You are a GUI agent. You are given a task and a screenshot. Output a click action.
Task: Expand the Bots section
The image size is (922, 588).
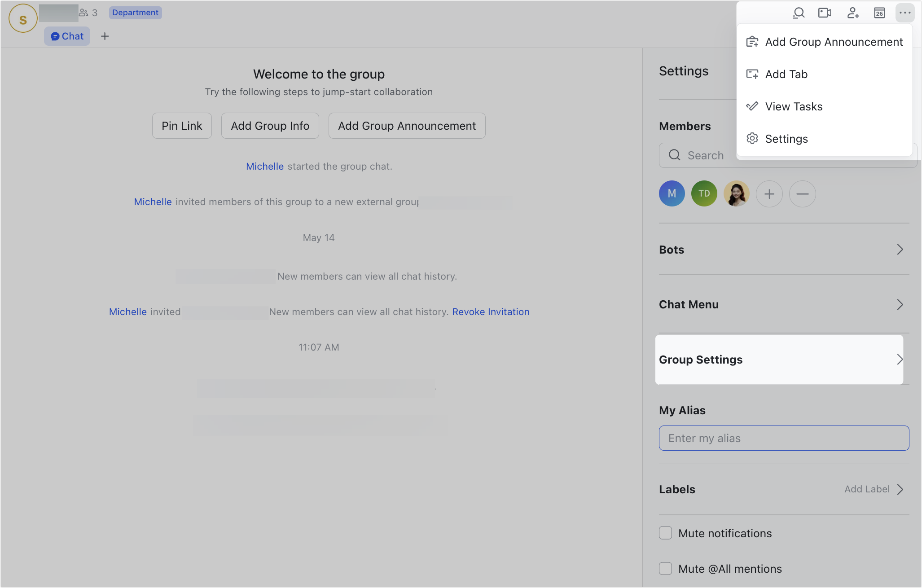coord(783,250)
